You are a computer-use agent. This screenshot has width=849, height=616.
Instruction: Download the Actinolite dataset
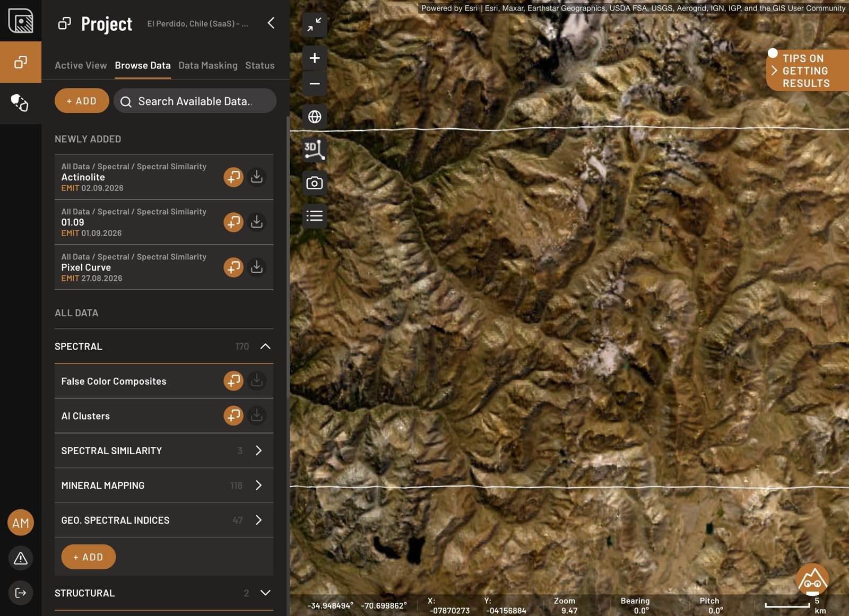click(257, 177)
